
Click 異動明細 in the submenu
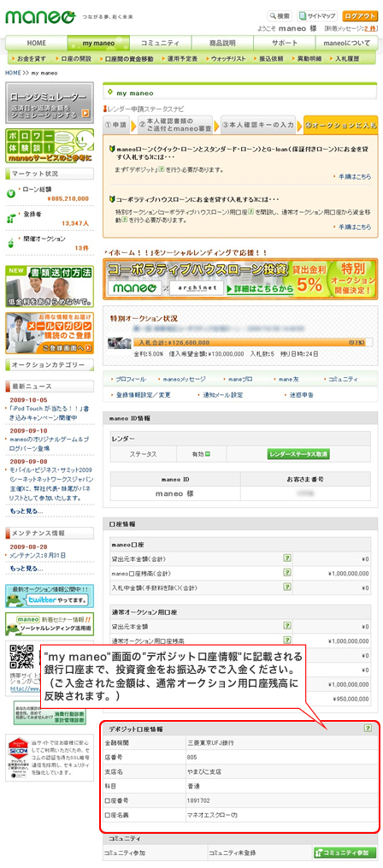coord(310,58)
